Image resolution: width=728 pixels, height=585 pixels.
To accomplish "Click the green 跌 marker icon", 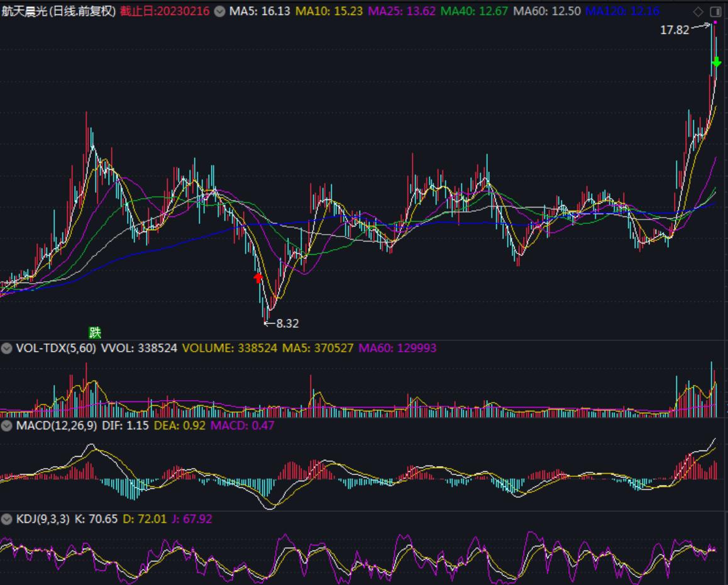I will [x=95, y=332].
